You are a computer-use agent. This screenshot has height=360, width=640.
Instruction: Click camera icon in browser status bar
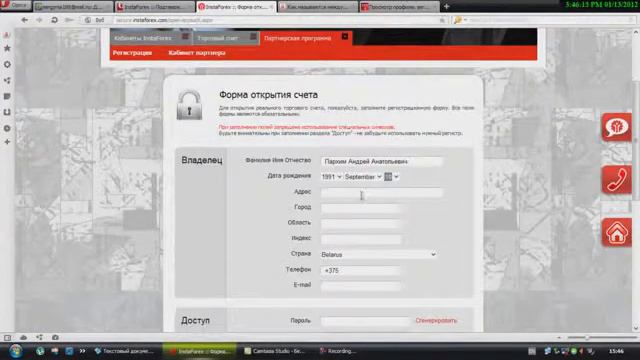55,338
